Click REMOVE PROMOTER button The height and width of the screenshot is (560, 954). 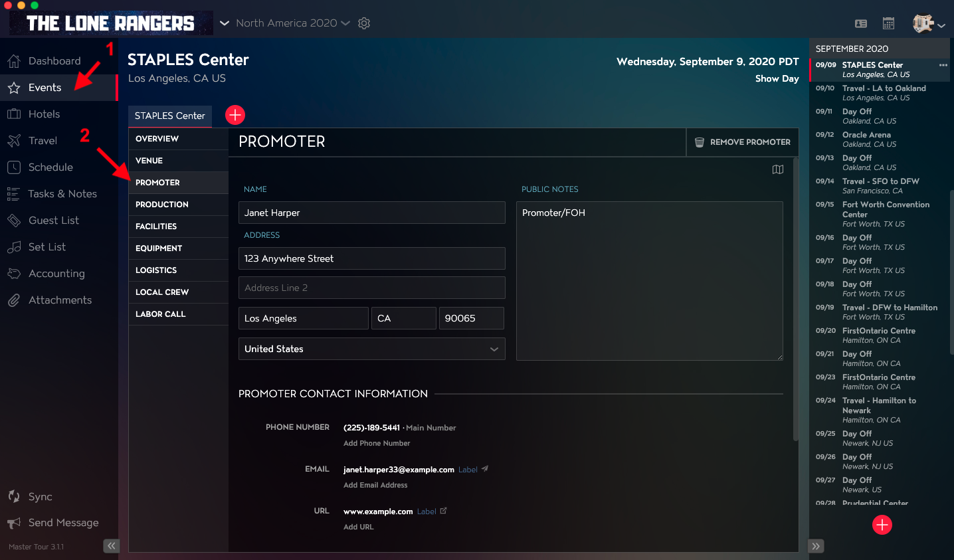coord(742,142)
